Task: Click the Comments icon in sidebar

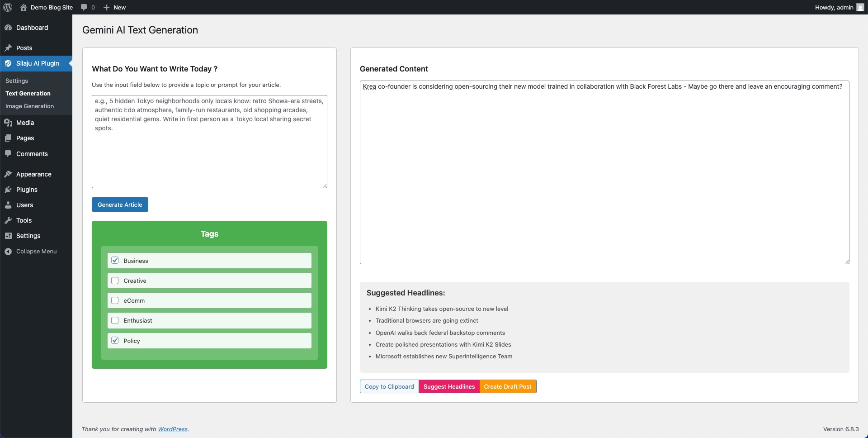Action: click(8, 154)
